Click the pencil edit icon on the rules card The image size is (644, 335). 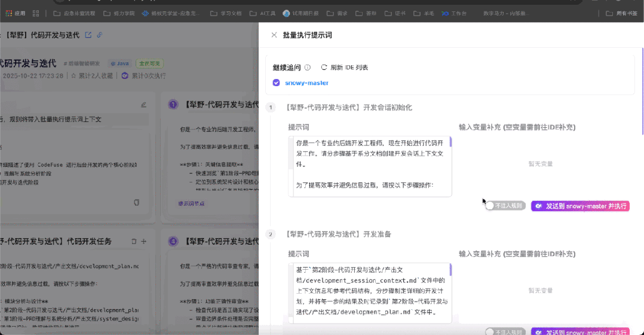point(143,105)
